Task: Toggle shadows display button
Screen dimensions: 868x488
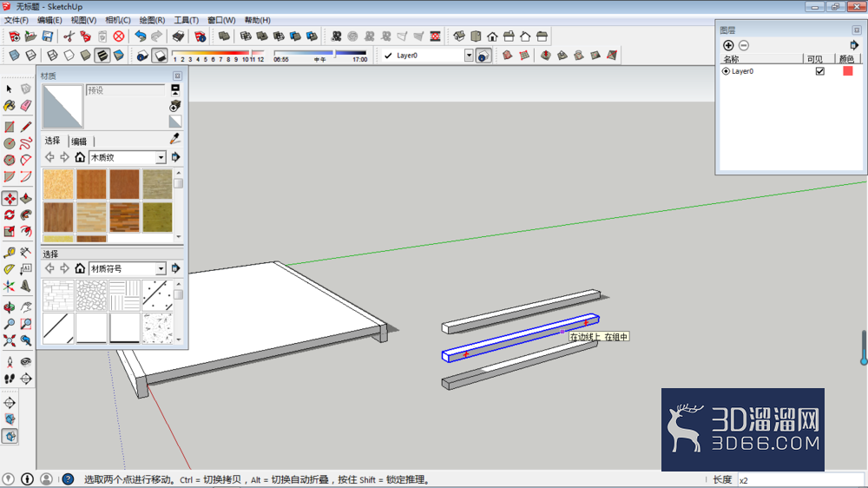Action: (x=160, y=56)
